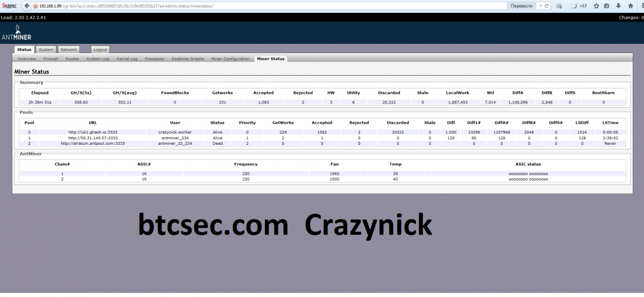Click pool URL http://stratum.antpool.com:3333
The width and height of the screenshot is (644, 297).
[x=93, y=143]
